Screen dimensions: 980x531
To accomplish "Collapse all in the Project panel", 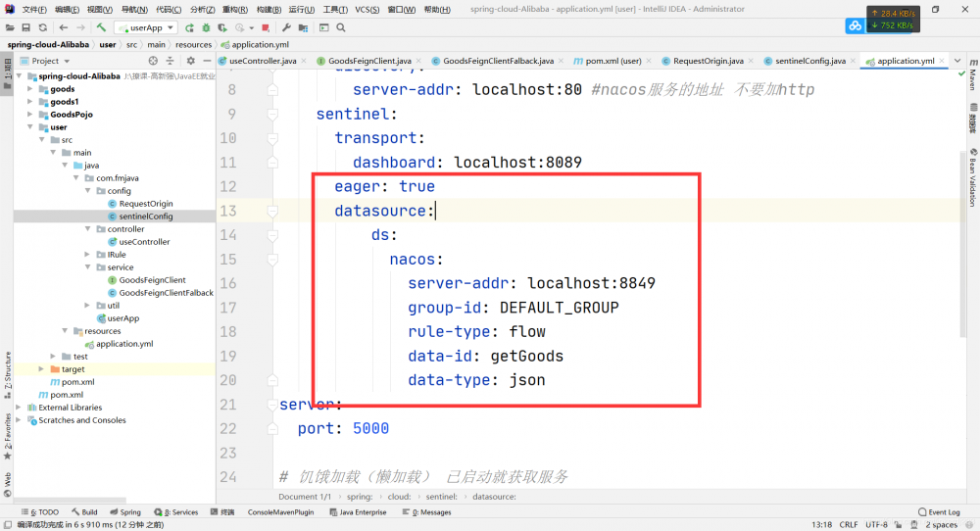I will 170,61.
